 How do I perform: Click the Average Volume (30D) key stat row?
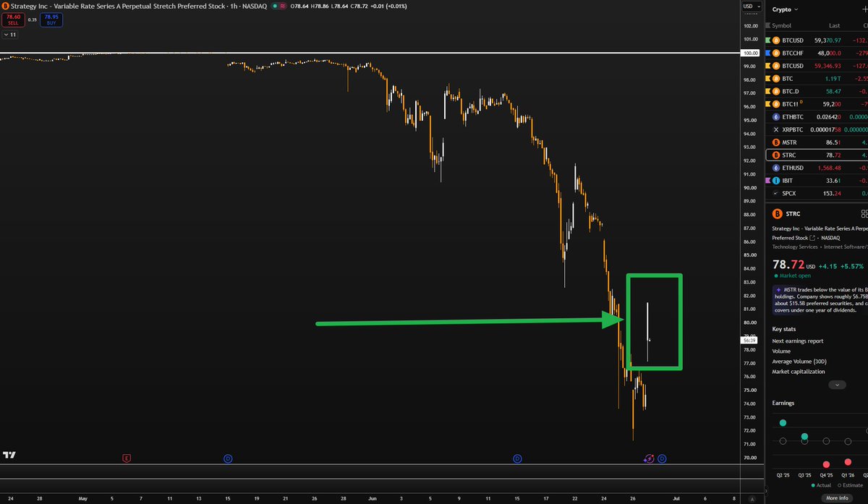tap(820, 361)
